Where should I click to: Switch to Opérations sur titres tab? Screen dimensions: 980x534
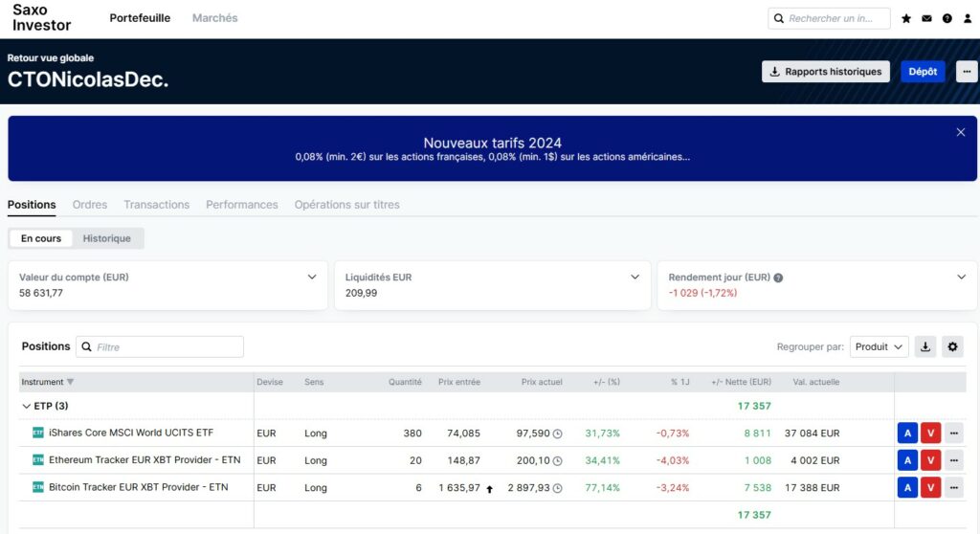tap(346, 205)
